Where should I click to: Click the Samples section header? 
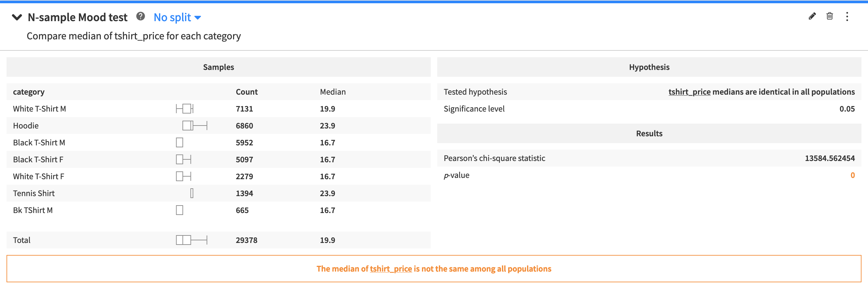coord(218,67)
